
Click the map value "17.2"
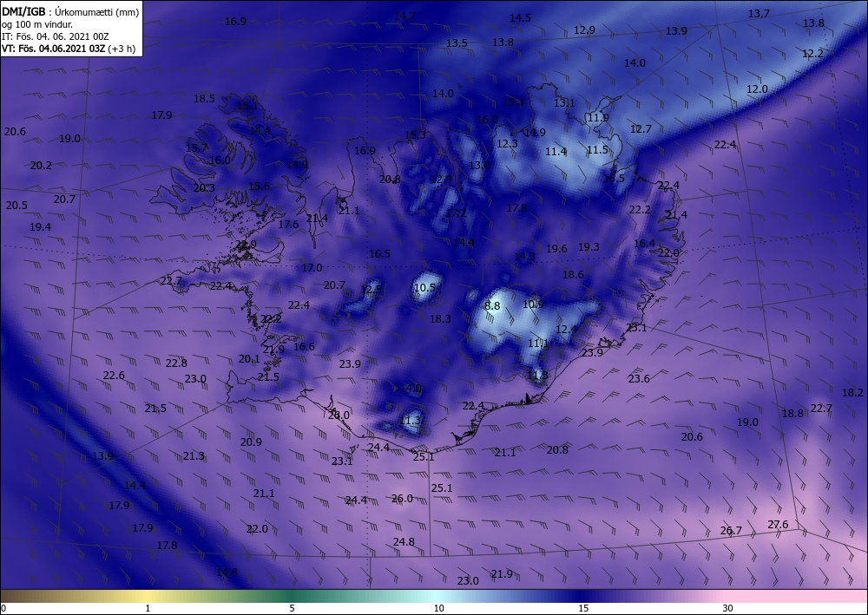[456, 213]
